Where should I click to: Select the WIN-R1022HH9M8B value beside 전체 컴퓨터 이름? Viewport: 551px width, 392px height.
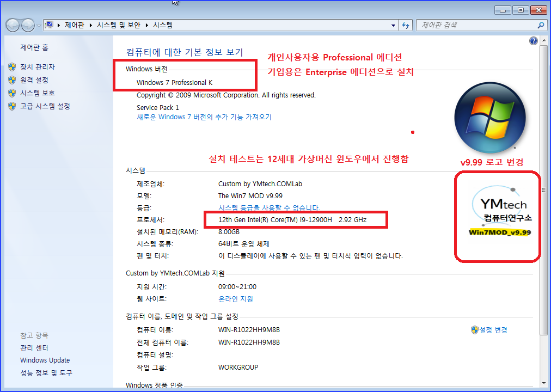249,342
